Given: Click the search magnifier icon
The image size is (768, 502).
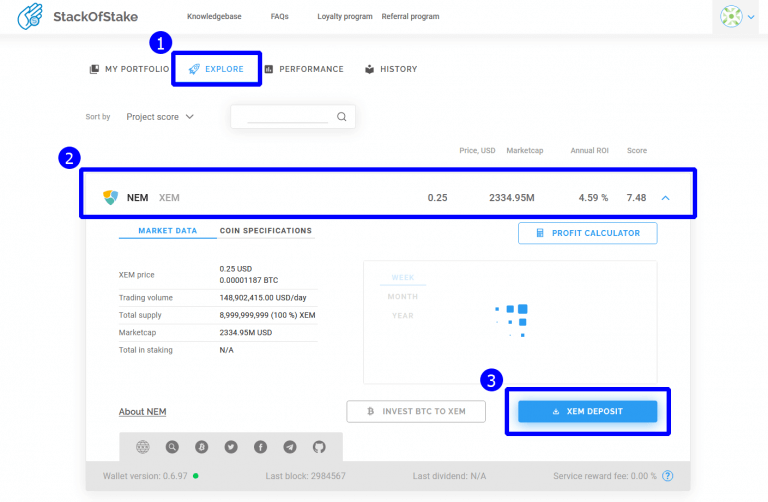Looking at the screenshot, I should pos(341,117).
